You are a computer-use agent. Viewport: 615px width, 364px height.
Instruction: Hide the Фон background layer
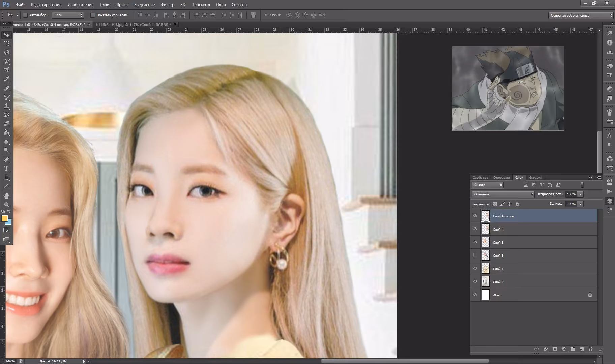[x=475, y=295]
